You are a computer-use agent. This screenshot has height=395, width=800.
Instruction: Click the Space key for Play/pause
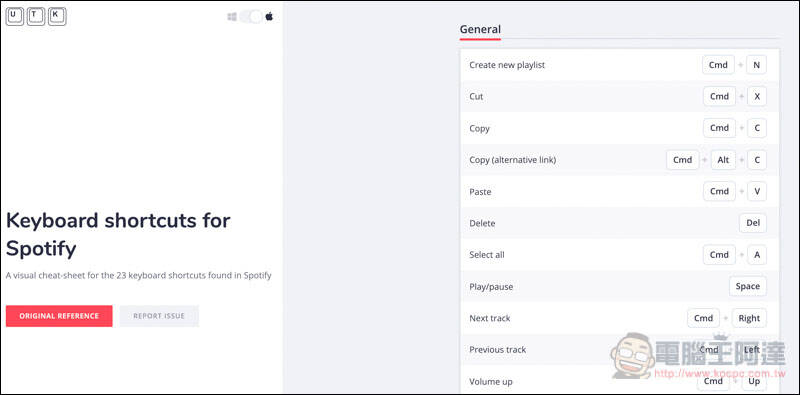747,286
